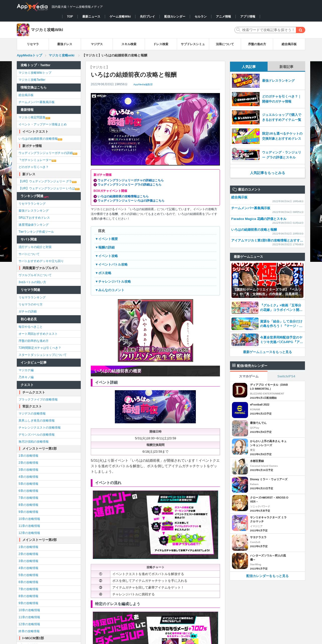Open the スキル検索 wiki menu item
Screen dimensions: 322x644
click(129, 44)
